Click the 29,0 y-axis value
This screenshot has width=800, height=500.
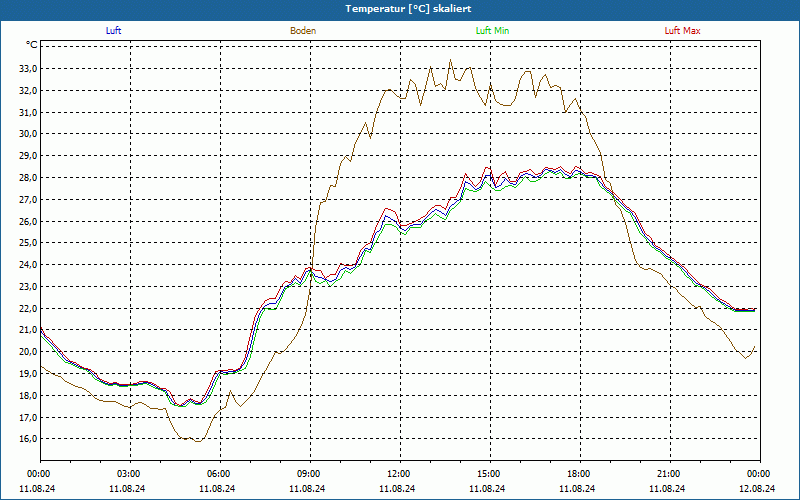point(27,156)
